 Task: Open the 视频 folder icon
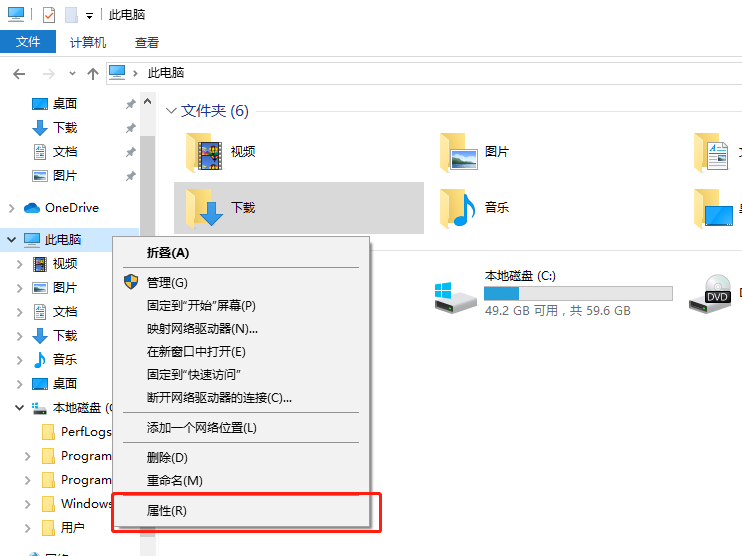coord(206,153)
